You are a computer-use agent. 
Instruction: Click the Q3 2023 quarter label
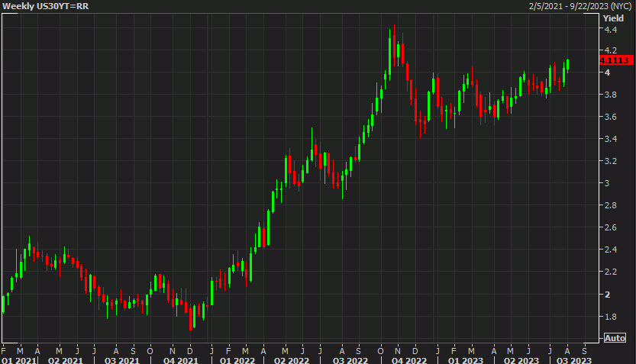point(574,360)
